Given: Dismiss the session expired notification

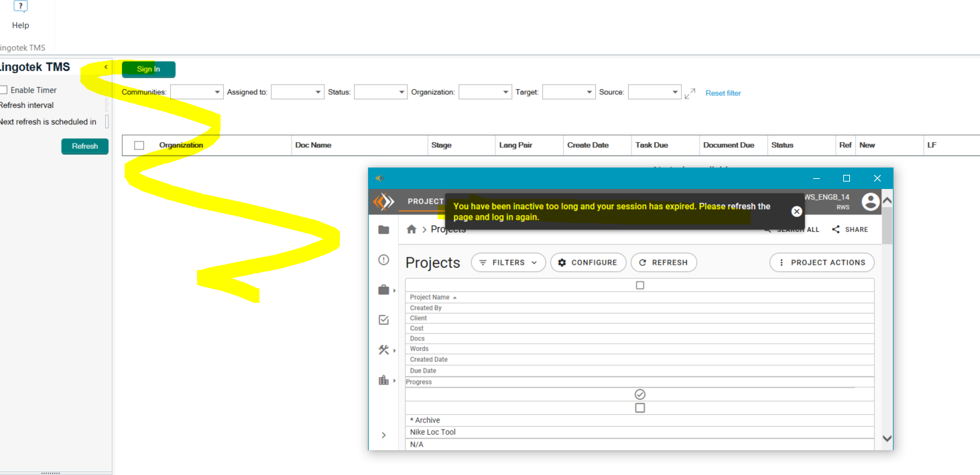Looking at the screenshot, I should 796,212.
